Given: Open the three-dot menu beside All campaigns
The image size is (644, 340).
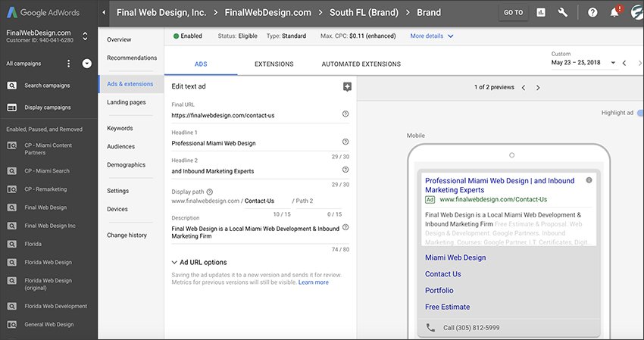Looking at the screenshot, I should pyautogui.click(x=69, y=64).
